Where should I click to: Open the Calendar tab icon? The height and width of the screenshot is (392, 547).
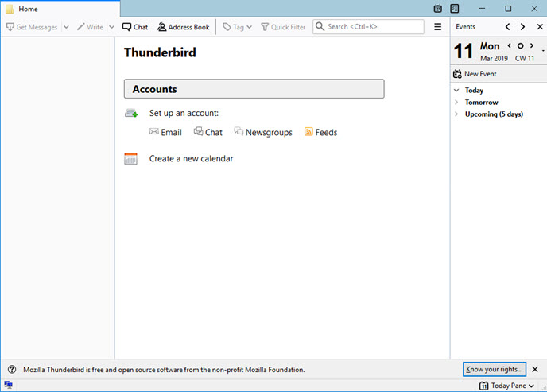(x=438, y=9)
